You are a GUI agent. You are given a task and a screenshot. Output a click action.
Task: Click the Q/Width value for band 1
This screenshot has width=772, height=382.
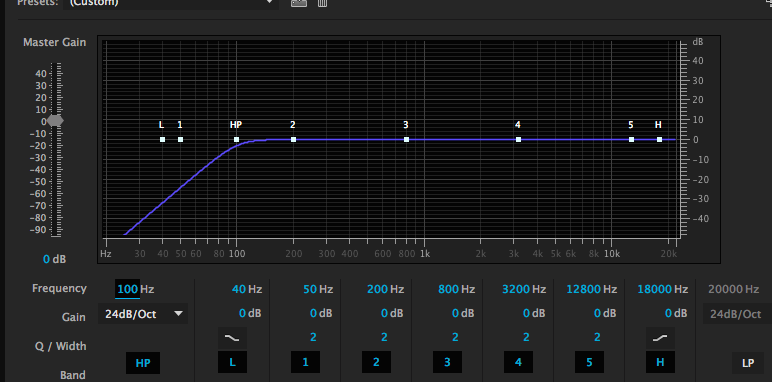coord(313,337)
